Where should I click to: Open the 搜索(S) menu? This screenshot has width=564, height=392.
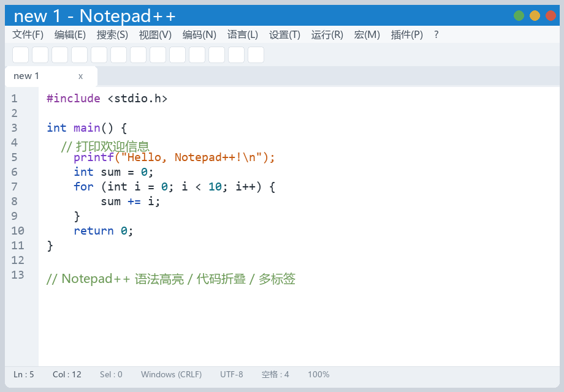pos(112,35)
